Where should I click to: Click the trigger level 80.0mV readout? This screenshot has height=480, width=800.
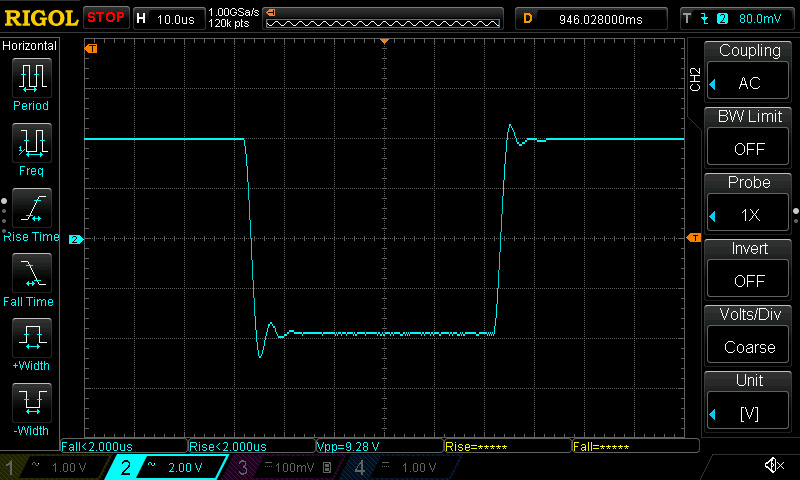(760, 19)
